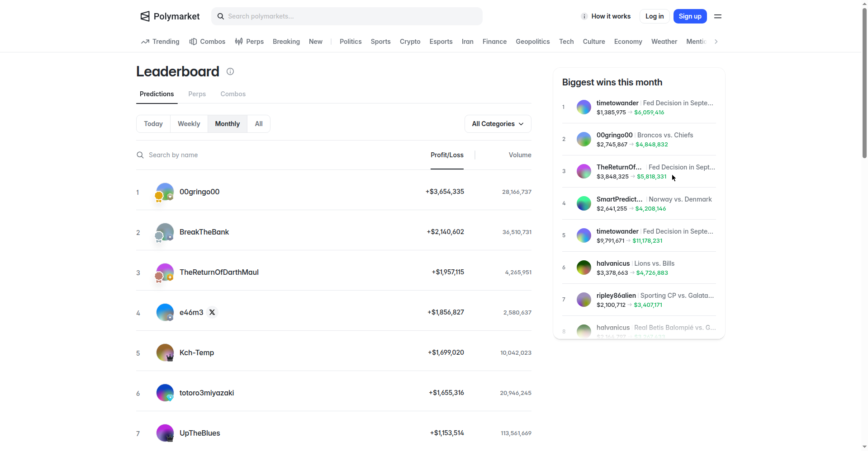This screenshot has width=868, height=451.
Task: Open Perps category with candlestick icon
Action: [249, 42]
